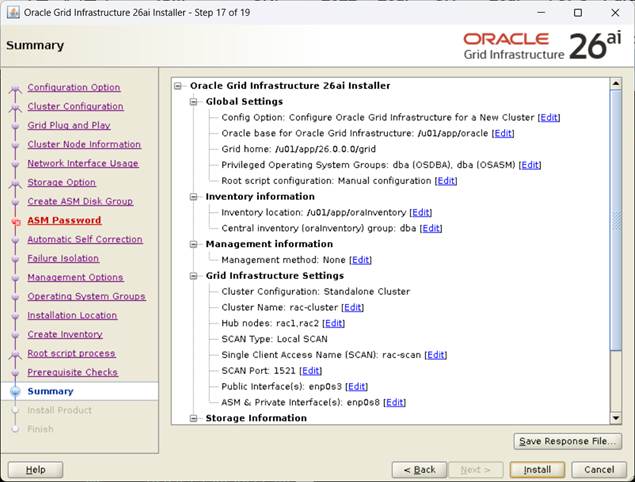The image size is (635, 482).
Task: Collapse the Storage Information section
Action: click(194, 418)
